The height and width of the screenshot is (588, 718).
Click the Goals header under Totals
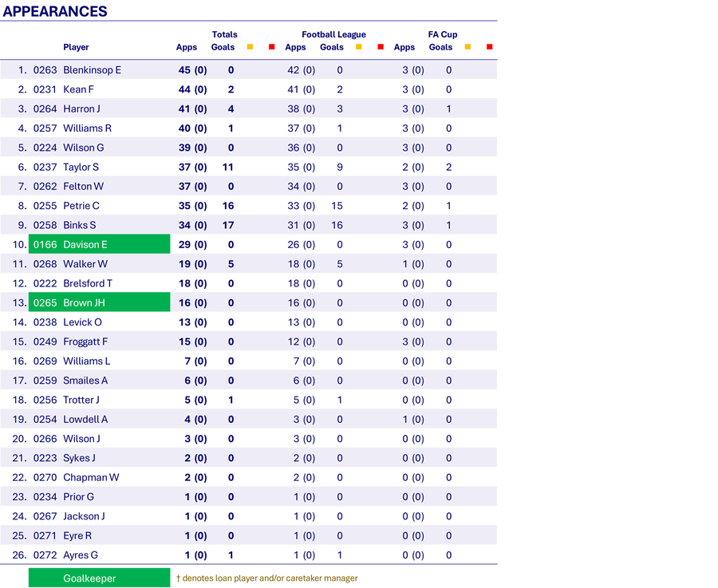(223, 47)
